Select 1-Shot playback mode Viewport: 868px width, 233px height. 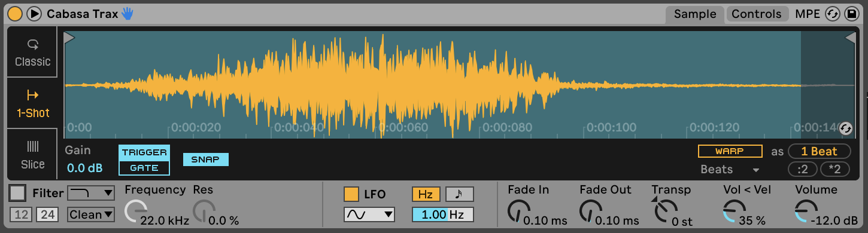32,103
